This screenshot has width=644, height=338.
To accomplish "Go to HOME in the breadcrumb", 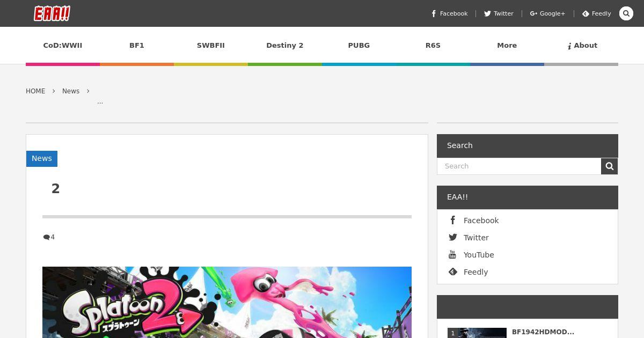I will 35,91.
